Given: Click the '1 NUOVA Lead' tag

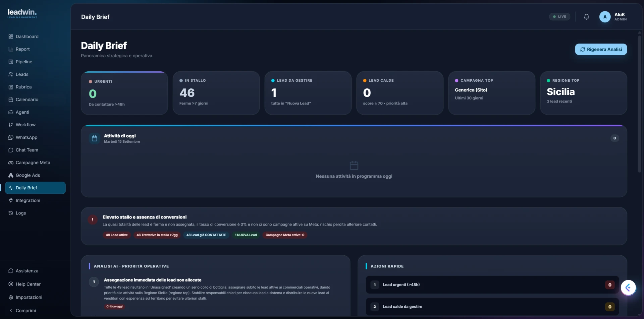Looking at the screenshot, I should pos(246,235).
